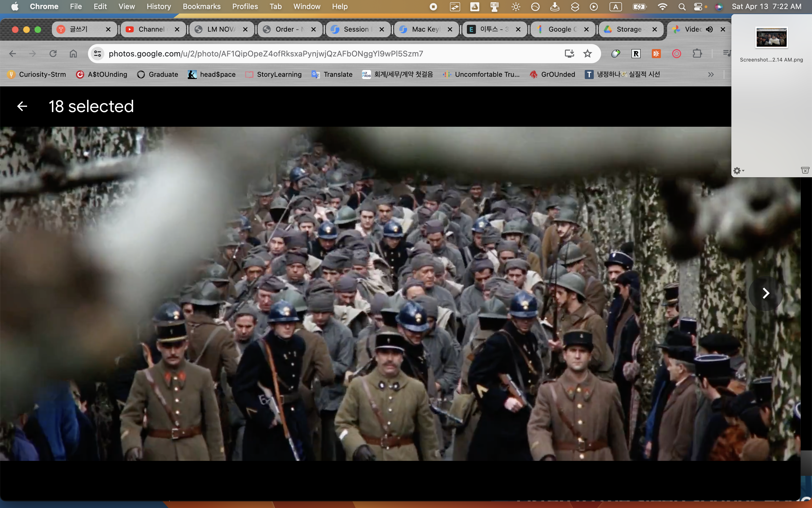Show hidden bookmarks with double chevron

coord(711,75)
